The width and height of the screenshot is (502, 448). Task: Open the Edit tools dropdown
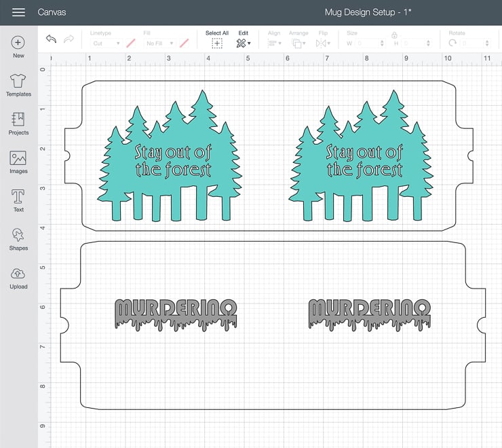[244, 43]
